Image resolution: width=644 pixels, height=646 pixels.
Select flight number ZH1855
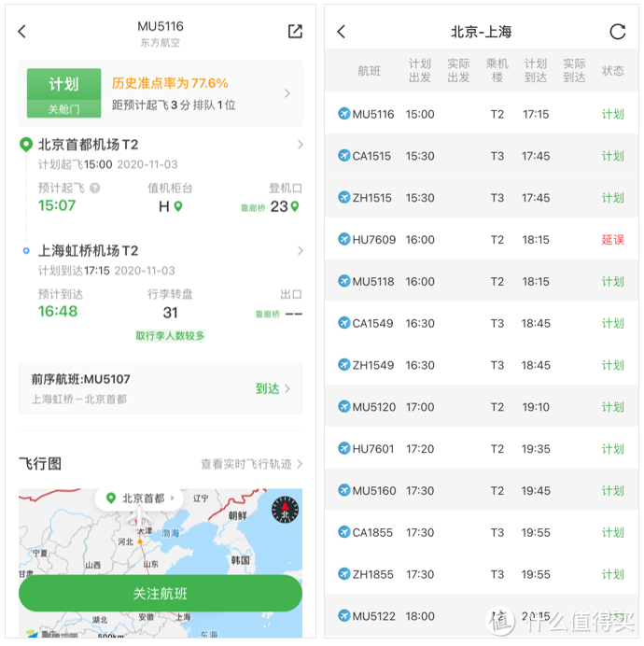coord(373,574)
